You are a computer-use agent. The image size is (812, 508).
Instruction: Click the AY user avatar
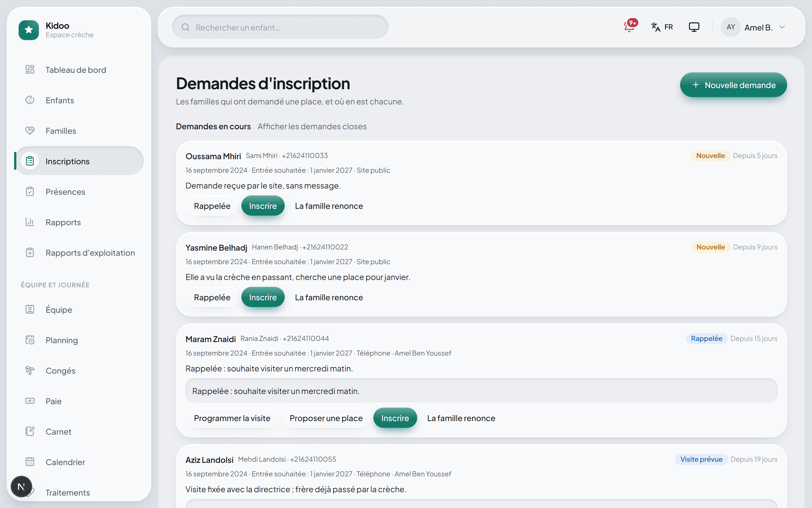click(x=731, y=27)
